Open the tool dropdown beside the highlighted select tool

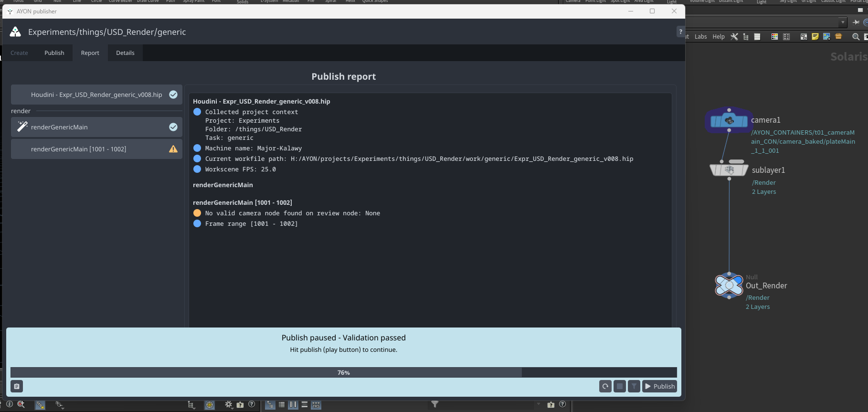point(60,405)
